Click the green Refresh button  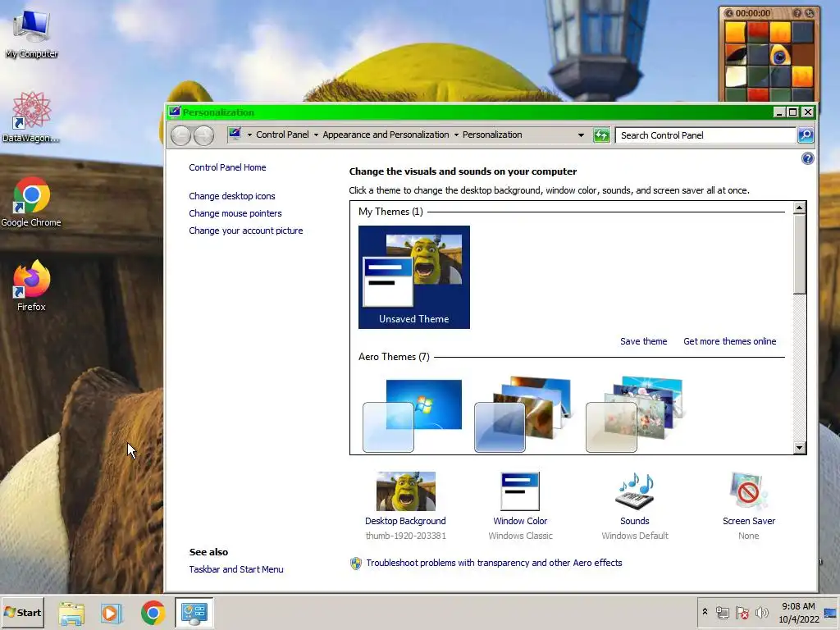(x=601, y=135)
